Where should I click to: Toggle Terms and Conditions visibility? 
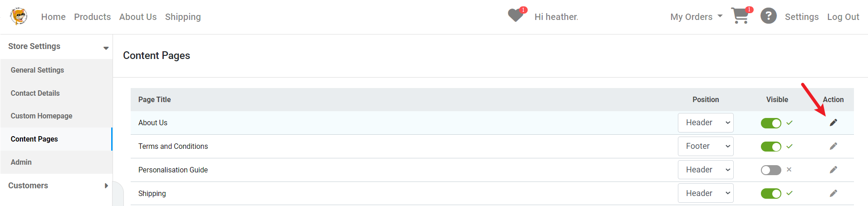tap(771, 147)
